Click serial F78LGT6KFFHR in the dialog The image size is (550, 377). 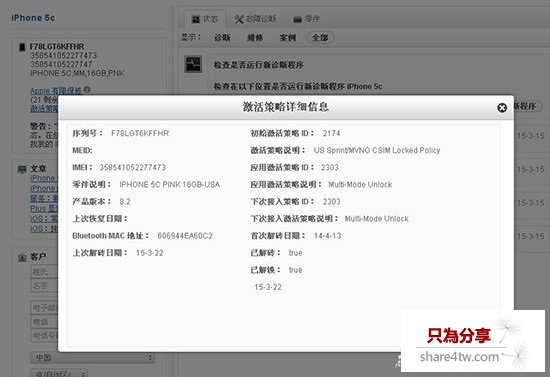click(140, 133)
